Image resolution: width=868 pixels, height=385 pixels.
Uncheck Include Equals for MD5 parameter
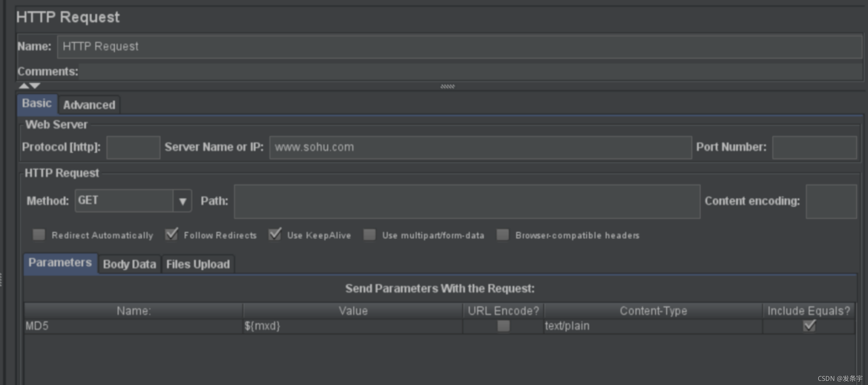pyautogui.click(x=809, y=326)
